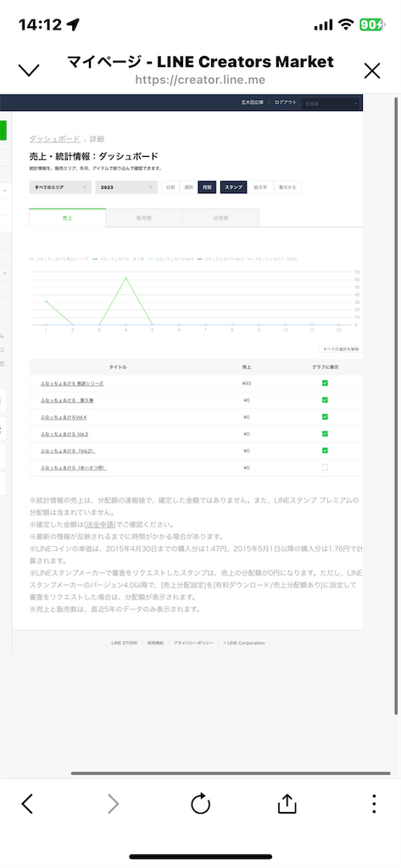
Task: Uncheck graph display for Vol.3 row
Action: tap(325, 433)
